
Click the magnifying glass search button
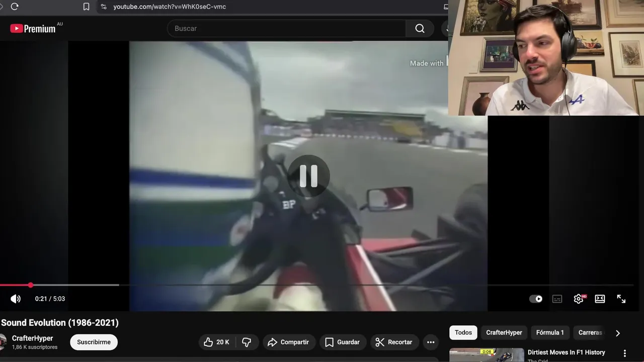coord(420,29)
